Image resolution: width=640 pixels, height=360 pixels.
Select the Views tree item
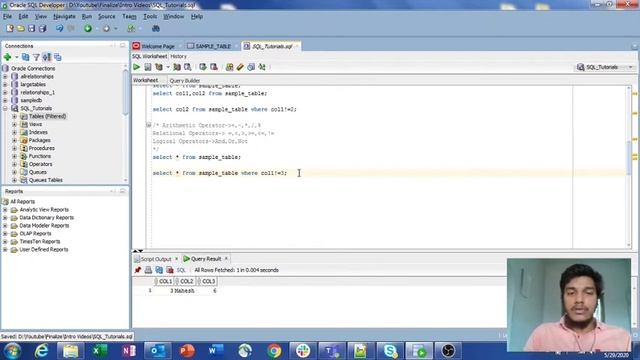(x=35, y=124)
